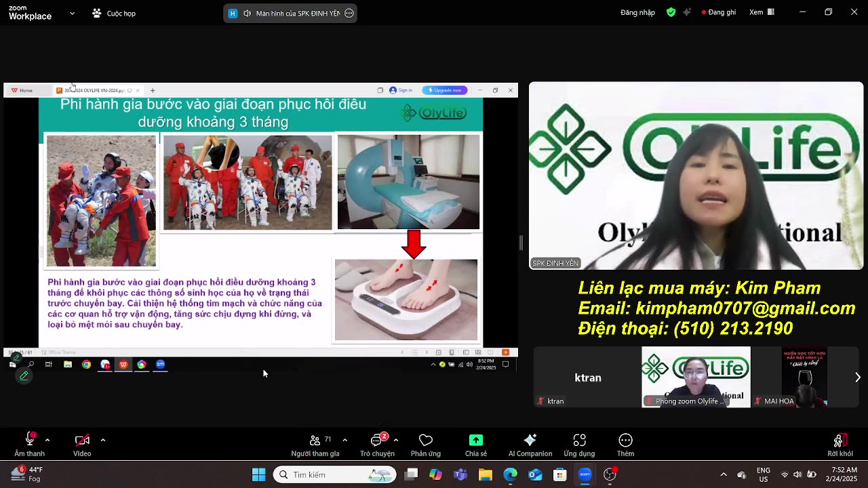Click Đăng nhập sign-in button
The image size is (868, 488).
point(637,12)
